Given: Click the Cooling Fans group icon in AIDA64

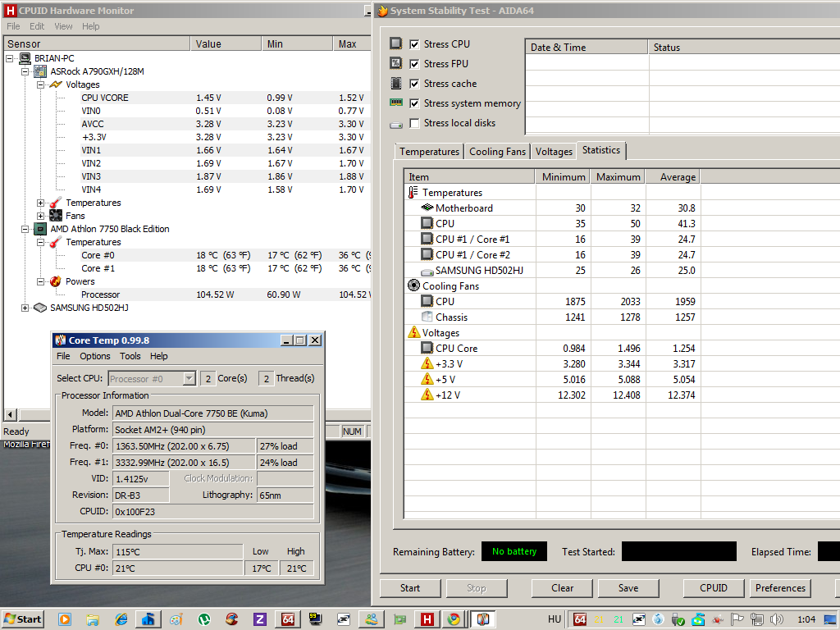Looking at the screenshot, I should point(413,285).
